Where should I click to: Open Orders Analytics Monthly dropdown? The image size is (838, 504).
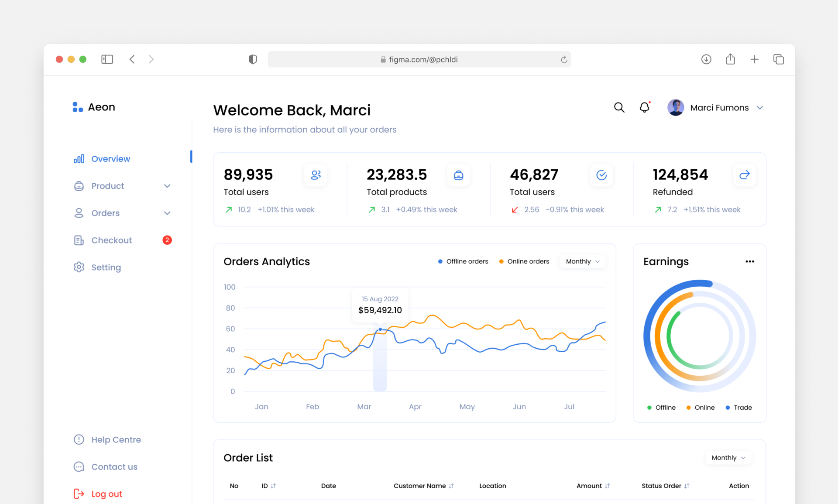point(583,261)
